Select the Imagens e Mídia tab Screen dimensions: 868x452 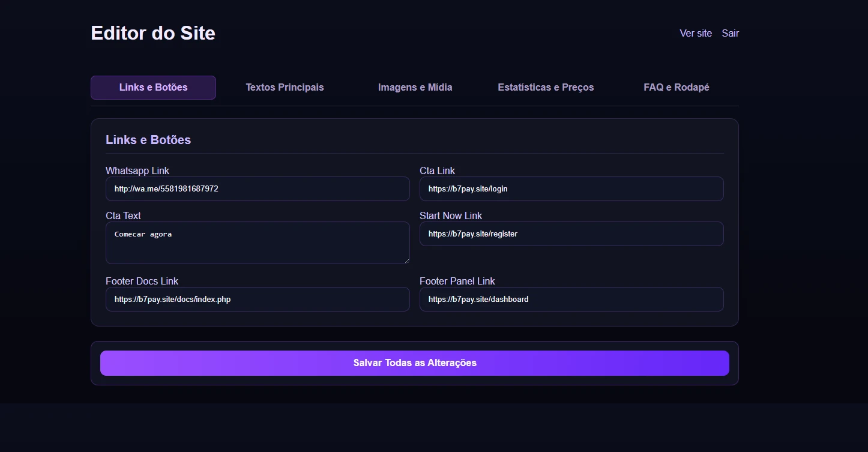pos(415,88)
